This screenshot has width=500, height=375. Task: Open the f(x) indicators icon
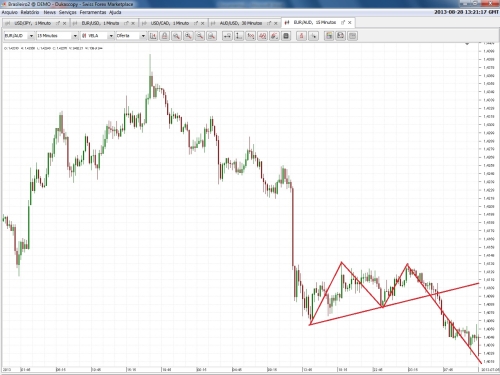tap(251, 36)
